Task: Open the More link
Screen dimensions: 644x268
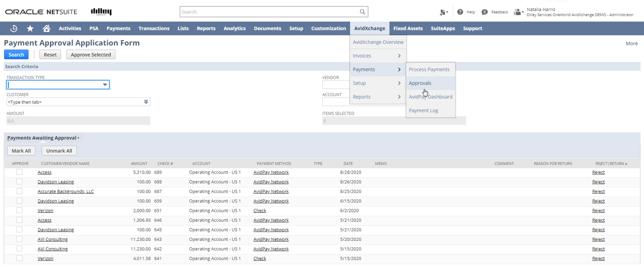Action: (x=632, y=44)
